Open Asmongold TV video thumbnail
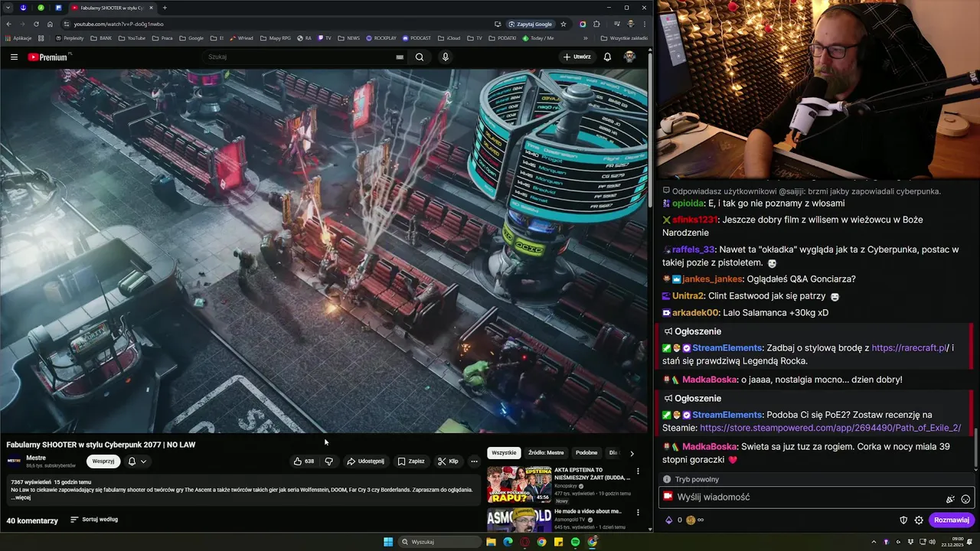980x551 pixels. 519,520
